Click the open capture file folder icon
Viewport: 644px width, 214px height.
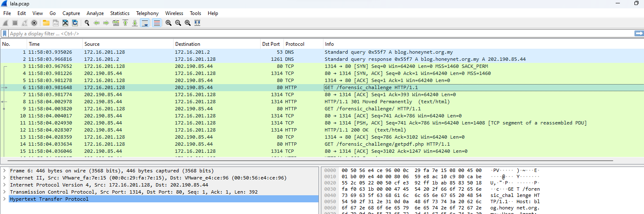tap(46, 23)
